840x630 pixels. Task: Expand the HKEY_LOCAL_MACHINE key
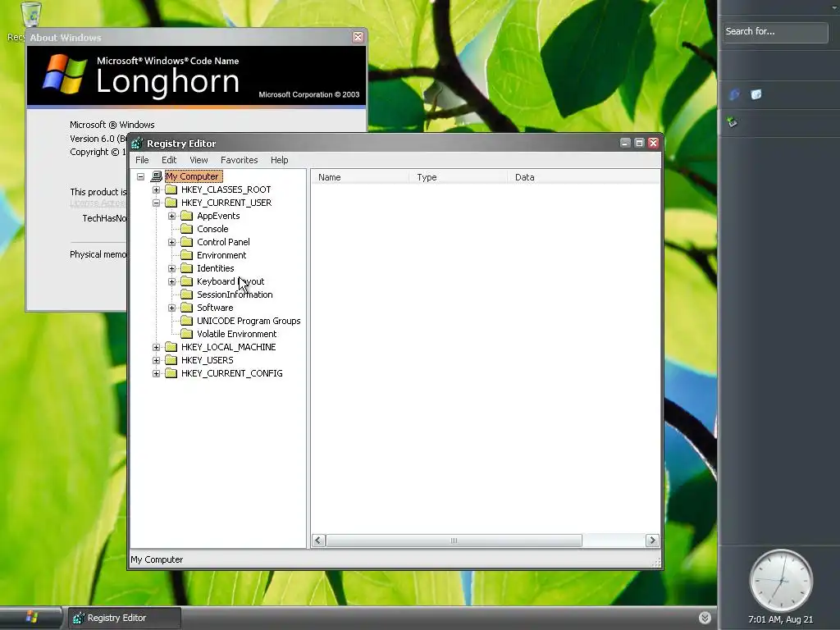(156, 347)
